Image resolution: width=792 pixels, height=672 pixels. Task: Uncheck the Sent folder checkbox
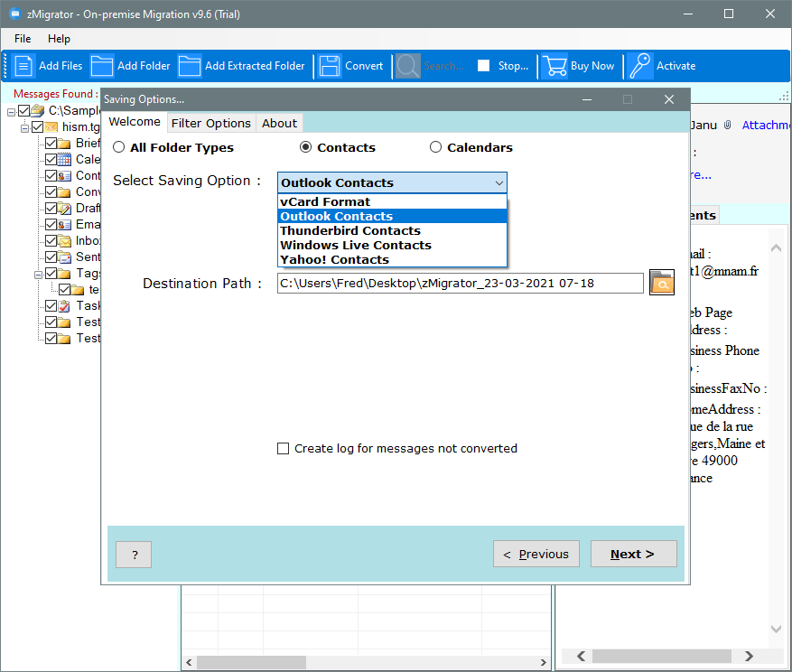click(51, 257)
